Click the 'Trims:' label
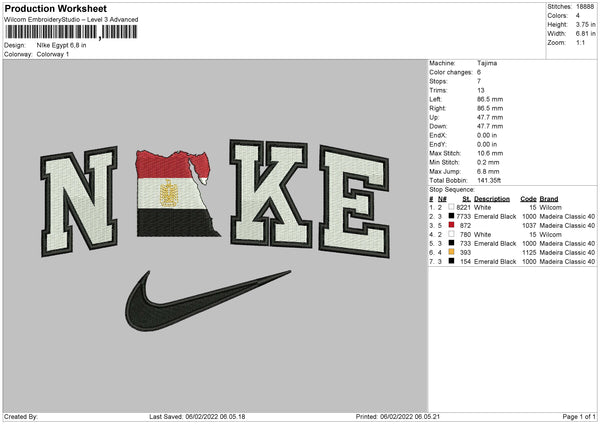 click(x=438, y=90)
